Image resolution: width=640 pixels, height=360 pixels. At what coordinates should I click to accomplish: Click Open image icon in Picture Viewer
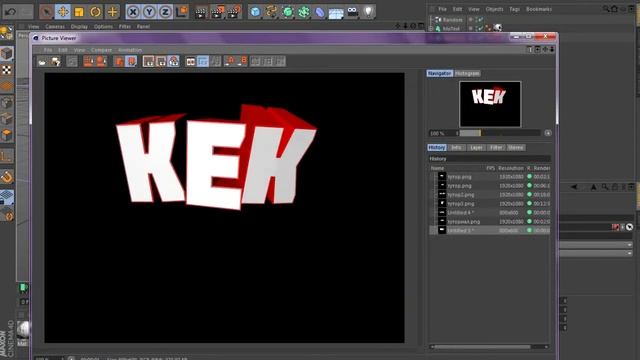point(42,62)
